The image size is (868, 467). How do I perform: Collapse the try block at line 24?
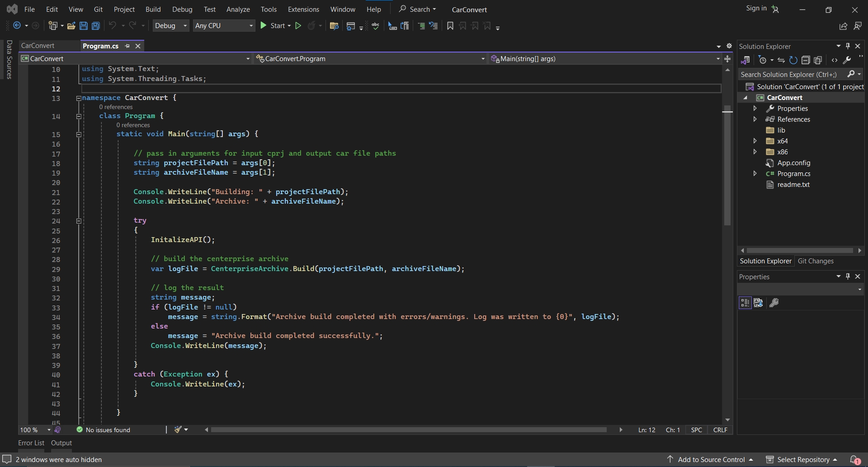pyautogui.click(x=79, y=221)
